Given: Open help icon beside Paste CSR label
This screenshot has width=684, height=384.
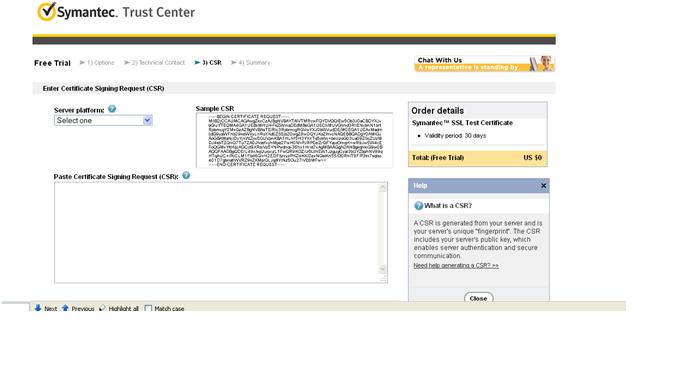Looking at the screenshot, I should 186,175.
